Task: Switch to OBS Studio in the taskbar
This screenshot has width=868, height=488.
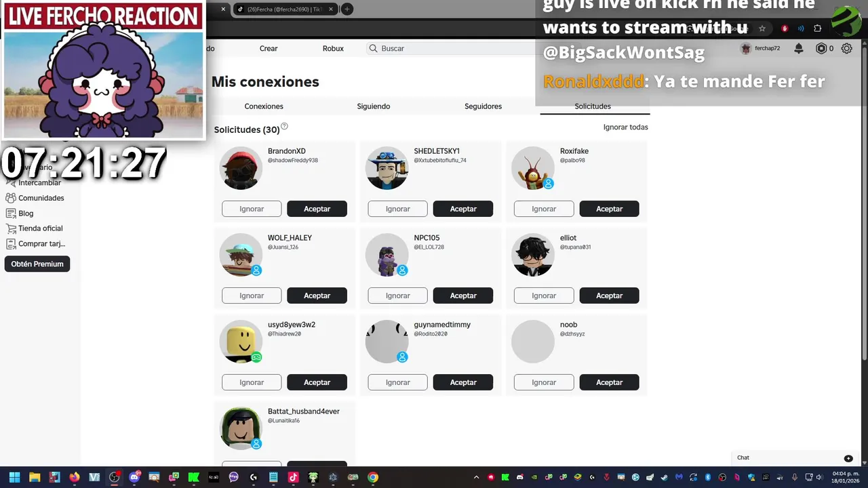Action: pyautogui.click(x=115, y=477)
